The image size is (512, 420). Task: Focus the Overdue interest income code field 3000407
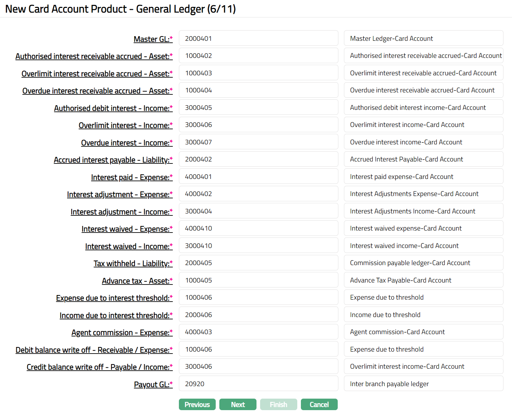click(258, 142)
